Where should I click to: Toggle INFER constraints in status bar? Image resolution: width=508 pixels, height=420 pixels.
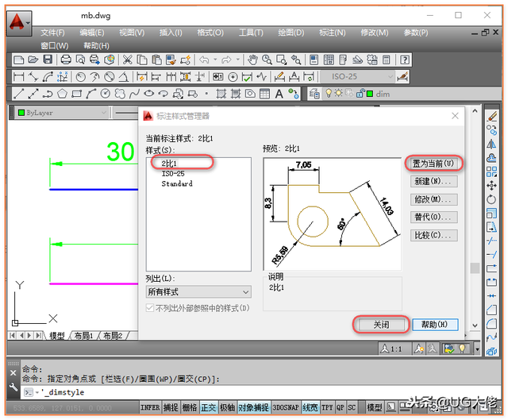(150, 407)
